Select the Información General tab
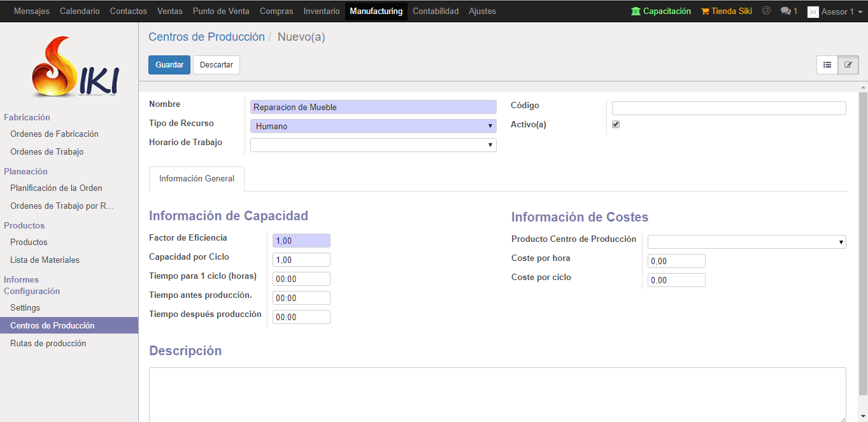 coord(197,179)
